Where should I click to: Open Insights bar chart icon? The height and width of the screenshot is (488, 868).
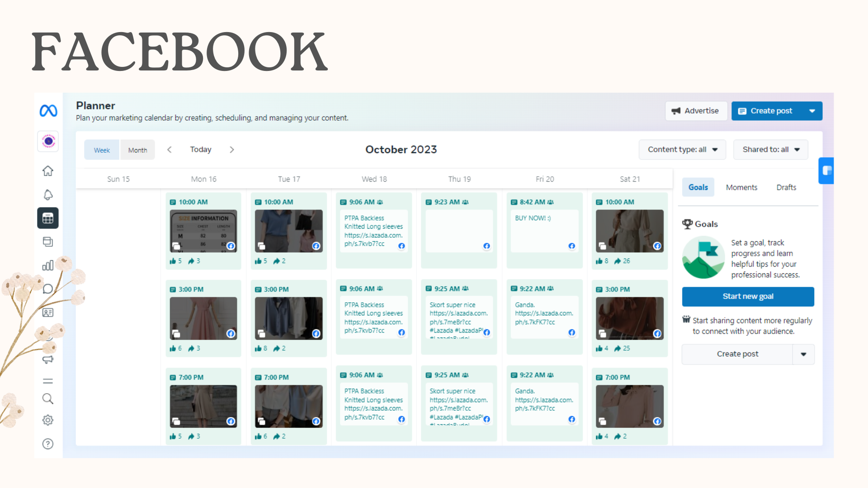click(48, 265)
